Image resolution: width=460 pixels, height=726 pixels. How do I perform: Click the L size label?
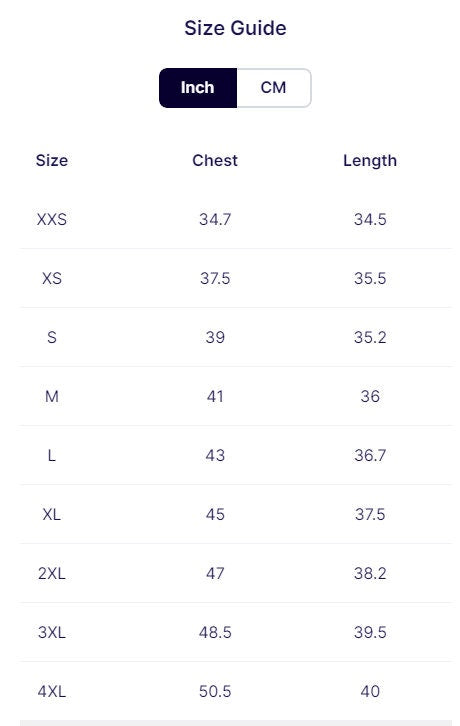pos(52,455)
